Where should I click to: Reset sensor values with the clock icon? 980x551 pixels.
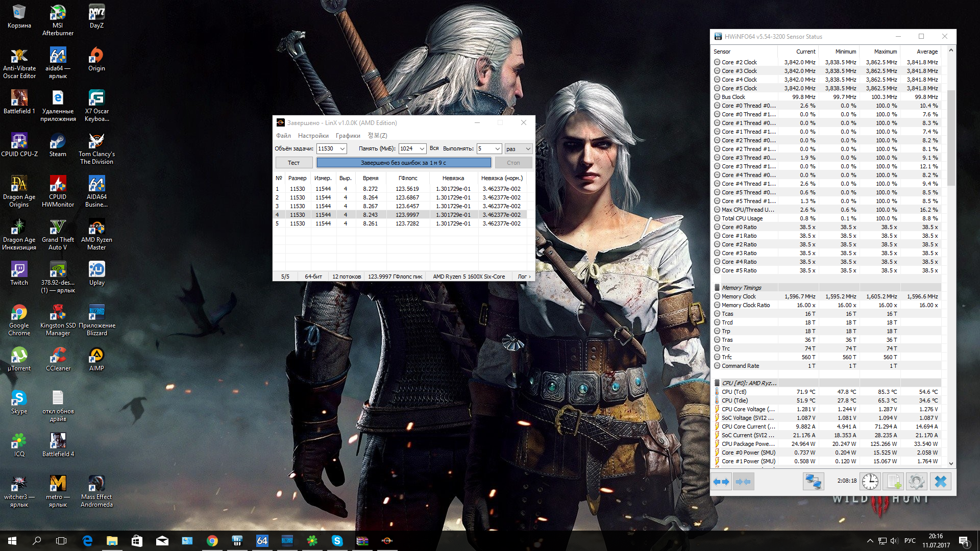[870, 482]
